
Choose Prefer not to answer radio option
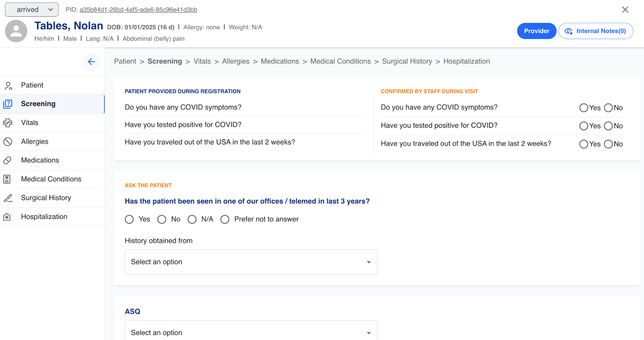tap(225, 219)
